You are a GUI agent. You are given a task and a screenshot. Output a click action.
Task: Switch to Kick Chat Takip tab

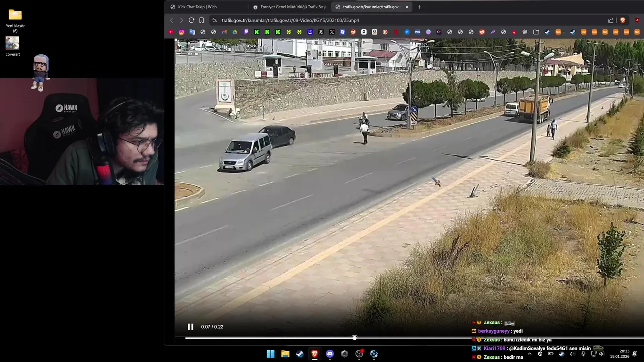coord(197,7)
